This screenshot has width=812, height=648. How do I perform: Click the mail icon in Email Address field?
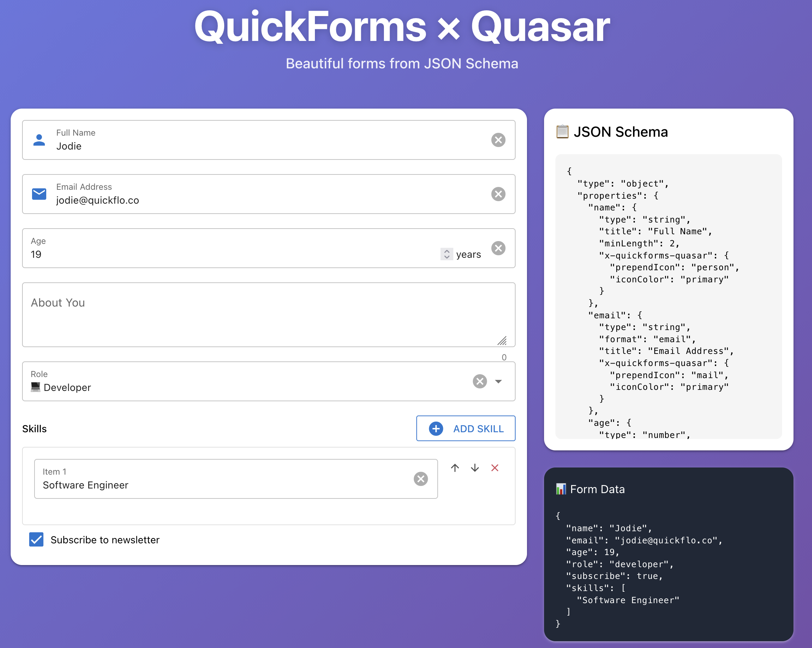(39, 194)
